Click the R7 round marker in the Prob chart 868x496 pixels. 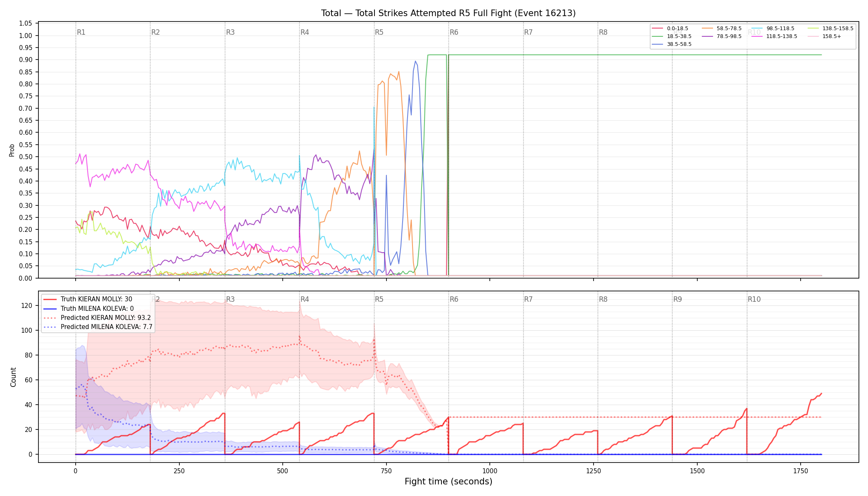click(x=528, y=32)
